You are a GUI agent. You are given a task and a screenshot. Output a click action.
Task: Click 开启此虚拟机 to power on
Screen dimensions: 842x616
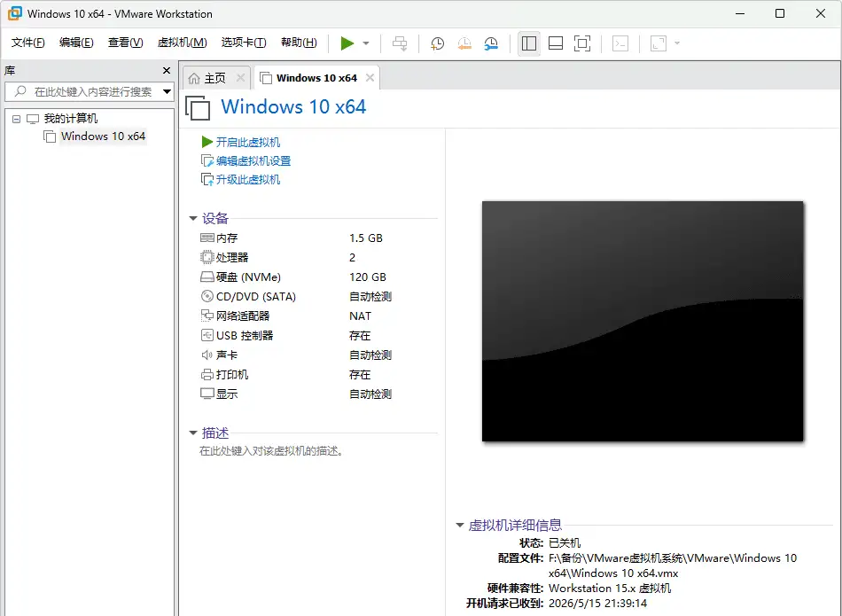pos(247,143)
